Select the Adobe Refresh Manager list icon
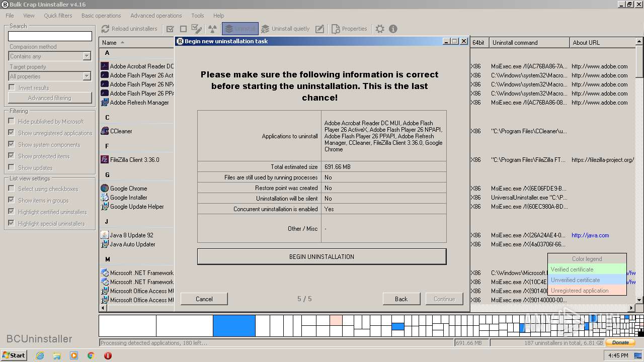This screenshot has height=362, width=644. tap(105, 102)
